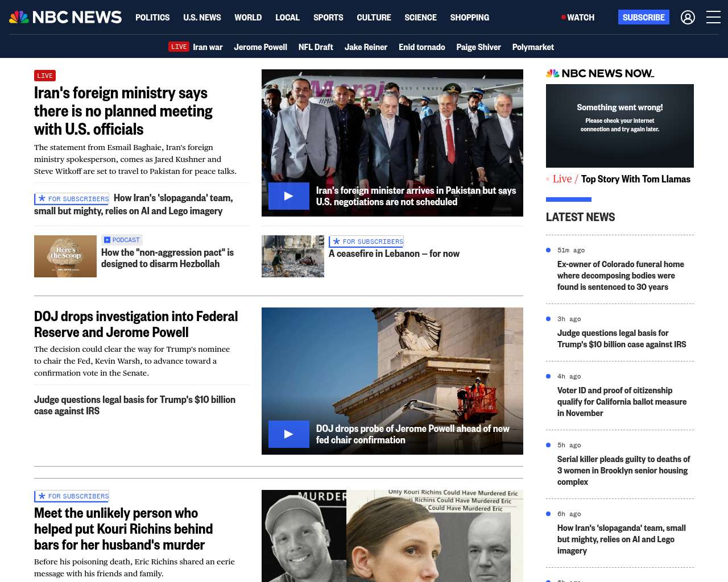Read the Iran foreign ministry headline

tap(123, 111)
